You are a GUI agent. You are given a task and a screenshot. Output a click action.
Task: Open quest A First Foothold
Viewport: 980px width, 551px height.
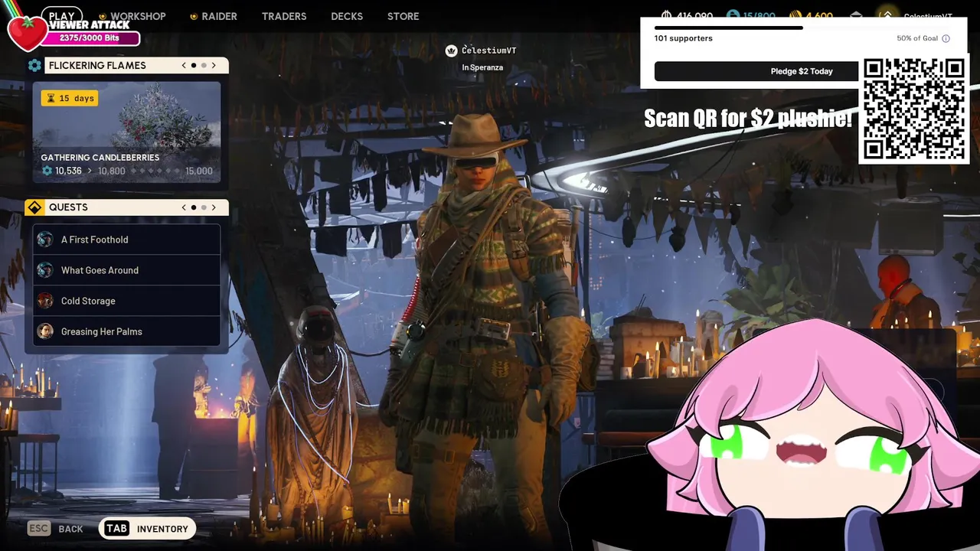tap(126, 240)
